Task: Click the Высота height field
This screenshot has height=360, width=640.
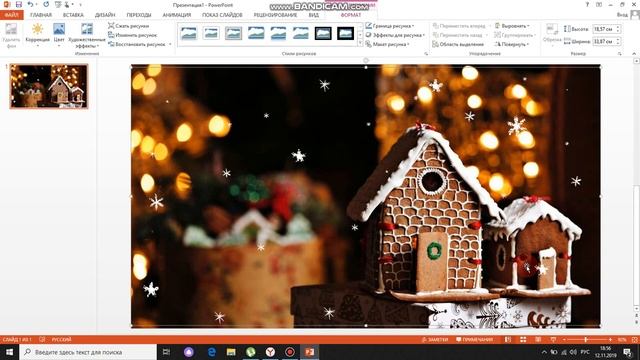Action: [x=604, y=29]
